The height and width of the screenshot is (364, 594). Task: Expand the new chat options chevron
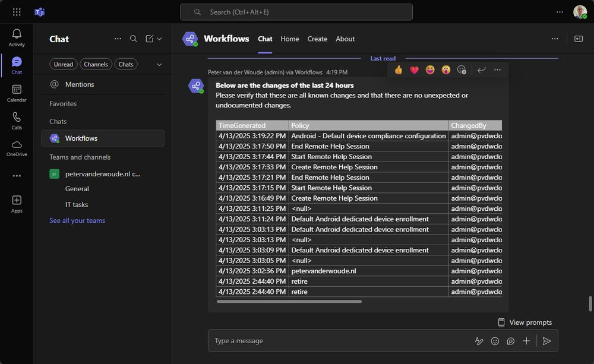159,39
